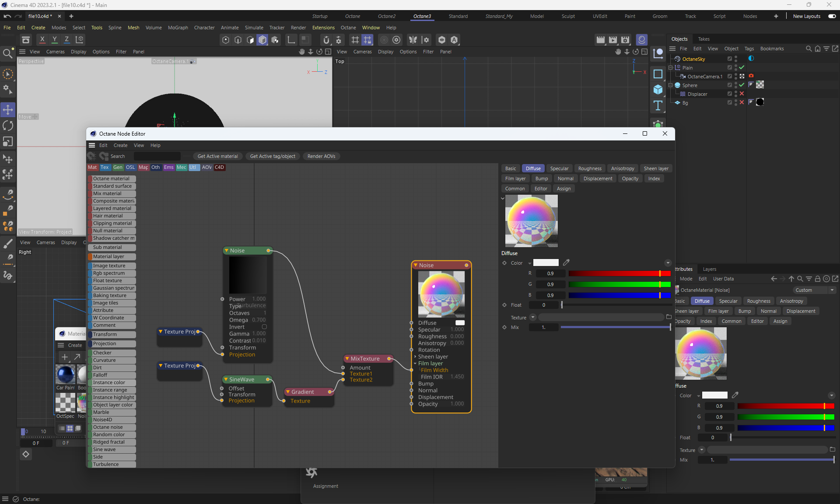Click the white Diffuse color swatch

pyautogui.click(x=546, y=263)
